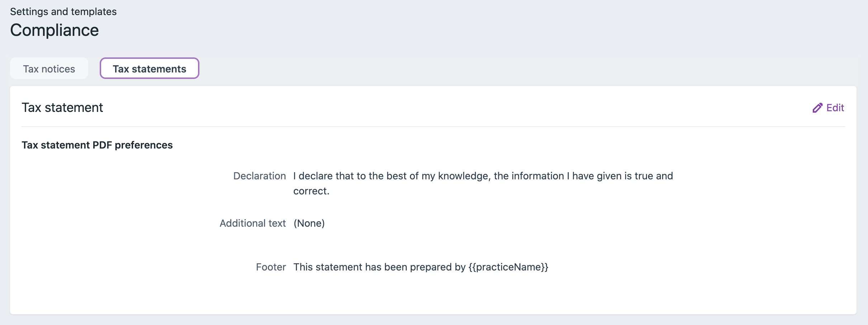Select the Tax statements tab
The image size is (868, 325).
tap(149, 69)
